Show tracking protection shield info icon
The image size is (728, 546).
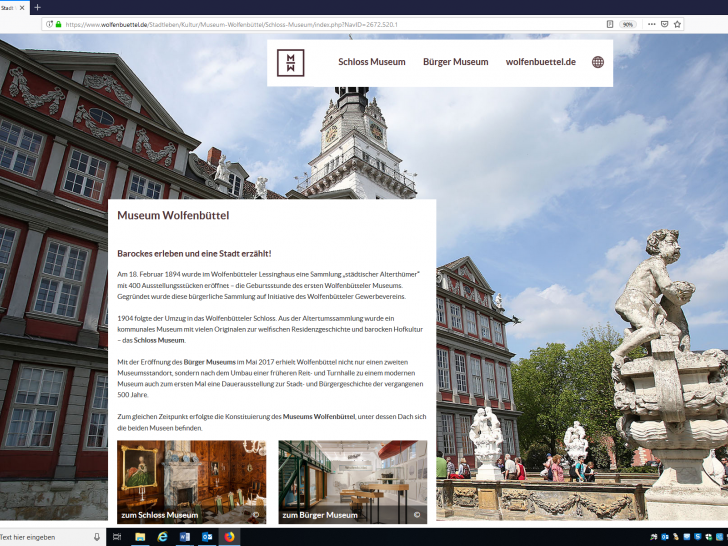pyautogui.click(x=49, y=24)
